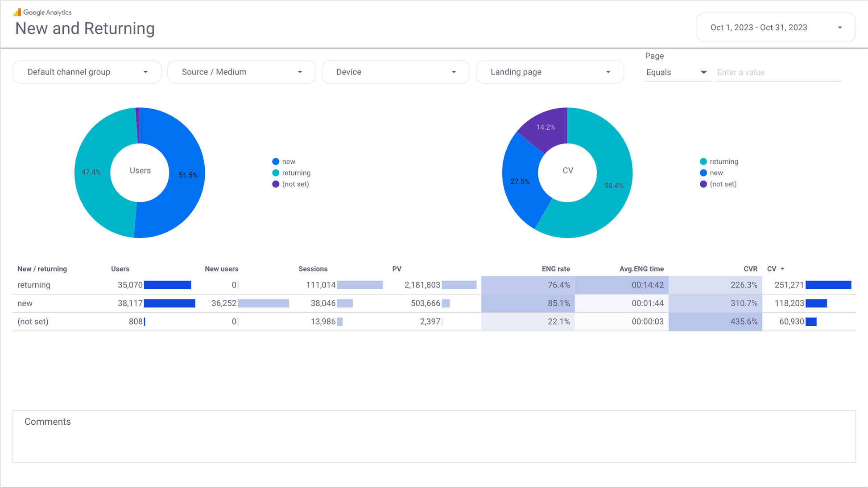Open the Landing page filter

(550, 72)
